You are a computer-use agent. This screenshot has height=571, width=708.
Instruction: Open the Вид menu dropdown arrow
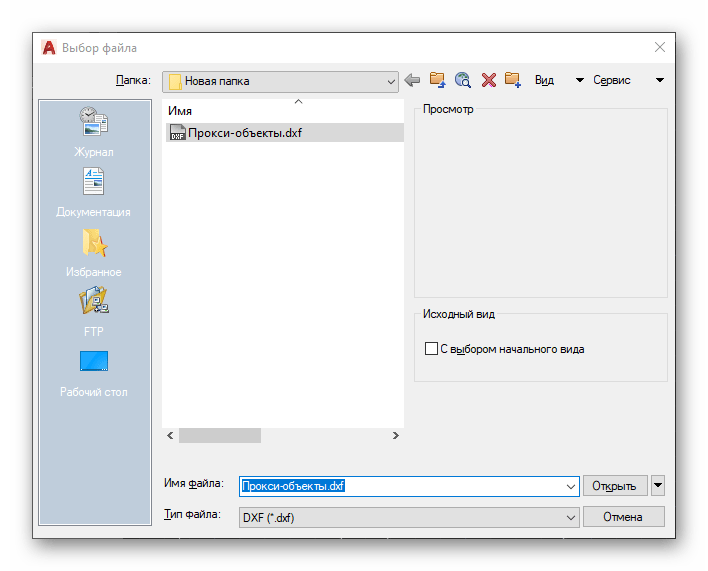(x=580, y=80)
